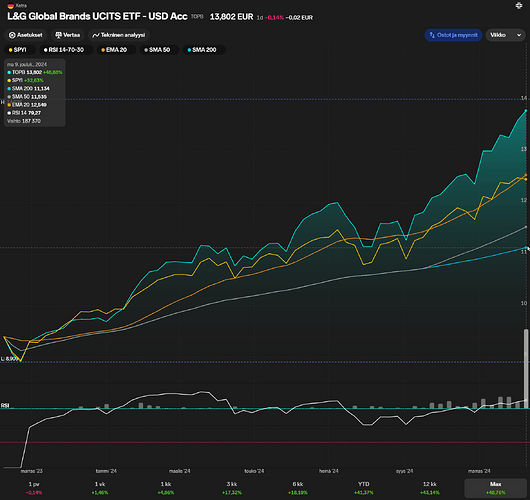530x500 pixels.
Task: Click the marras '23 axis label
Action: 32,471
